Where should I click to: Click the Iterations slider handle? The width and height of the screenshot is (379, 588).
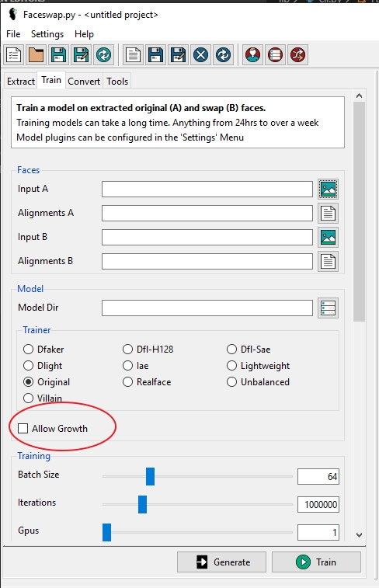142,504
